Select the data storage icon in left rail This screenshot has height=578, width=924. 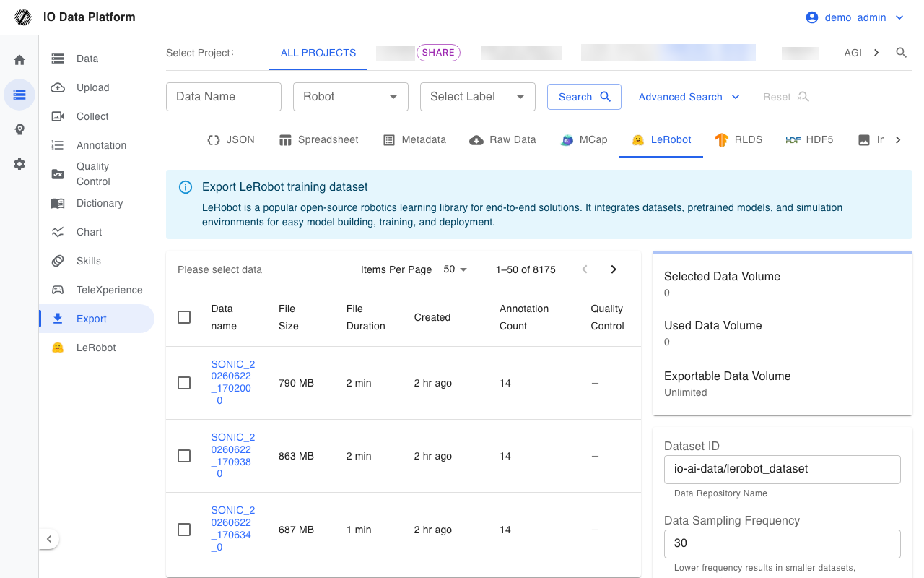[x=19, y=95]
